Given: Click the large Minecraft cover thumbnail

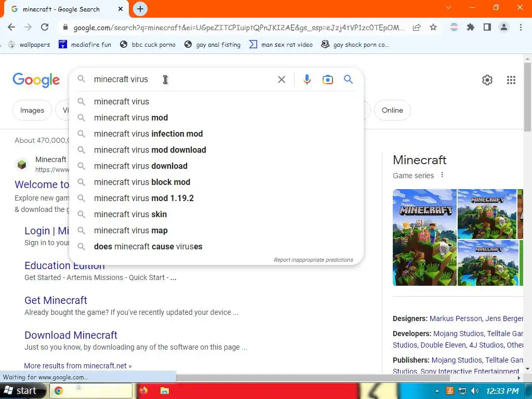Looking at the screenshot, I should (x=424, y=237).
